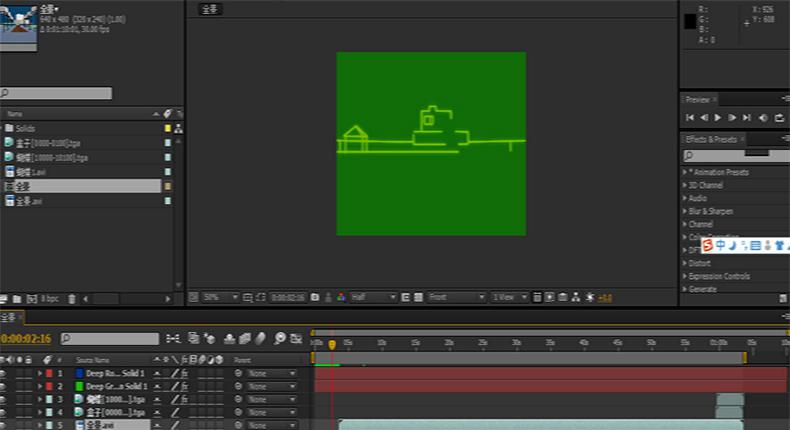Image resolution: width=790 pixels, height=430 pixels.
Task: Open the Half resolution dropdown
Action: click(374, 297)
